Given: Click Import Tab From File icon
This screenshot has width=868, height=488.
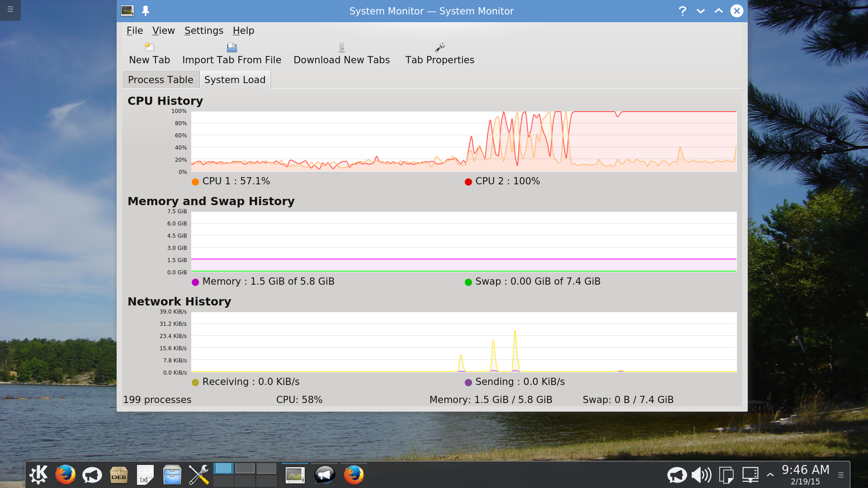Looking at the screenshot, I should [231, 47].
